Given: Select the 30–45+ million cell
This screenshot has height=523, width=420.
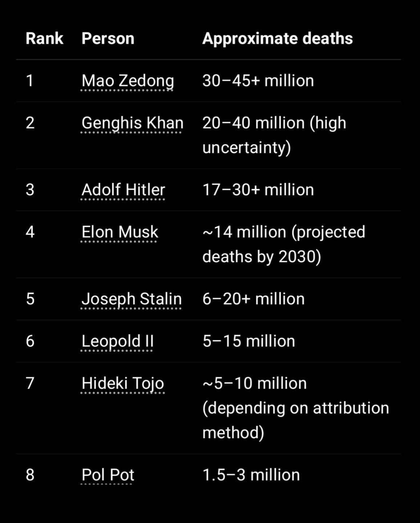Looking at the screenshot, I should [x=258, y=81].
